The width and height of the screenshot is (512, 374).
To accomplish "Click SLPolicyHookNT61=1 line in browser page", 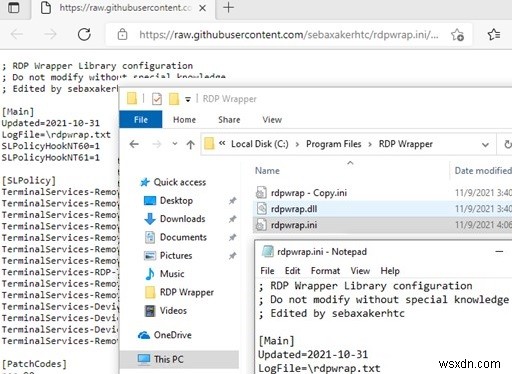I will click(x=51, y=157).
